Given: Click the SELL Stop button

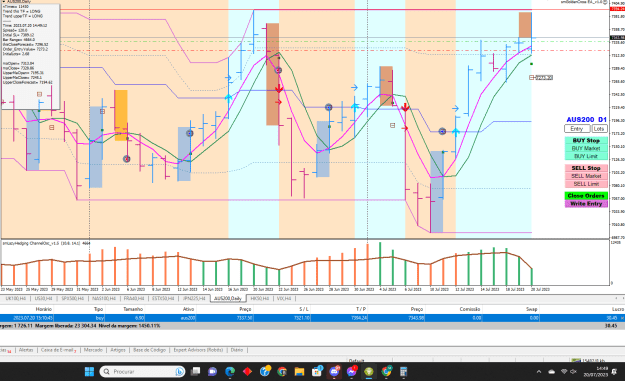Looking at the screenshot, I should [586, 168].
